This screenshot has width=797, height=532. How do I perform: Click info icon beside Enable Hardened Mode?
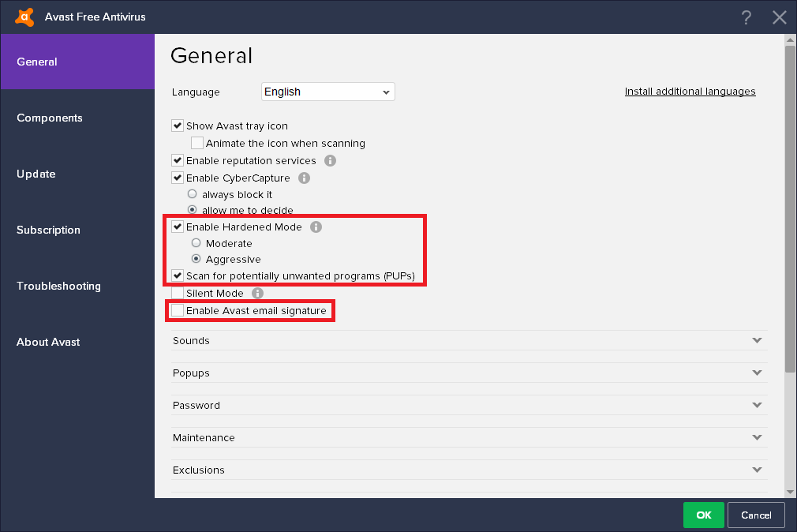[x=316, y=227]
